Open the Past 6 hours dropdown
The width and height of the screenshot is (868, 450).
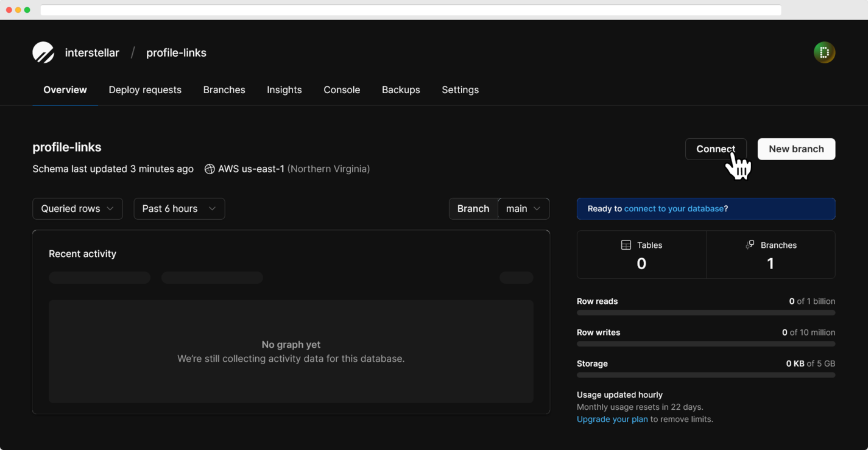click(179, 208)
